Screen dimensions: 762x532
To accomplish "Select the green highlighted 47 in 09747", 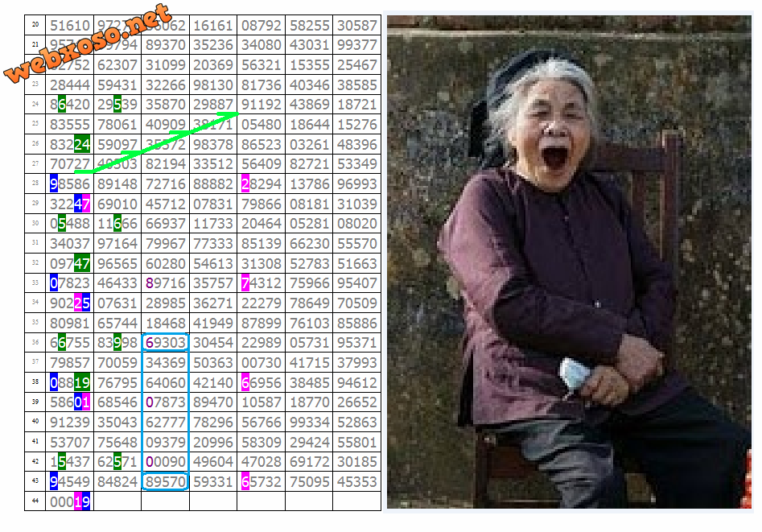I will pos(82,263).
